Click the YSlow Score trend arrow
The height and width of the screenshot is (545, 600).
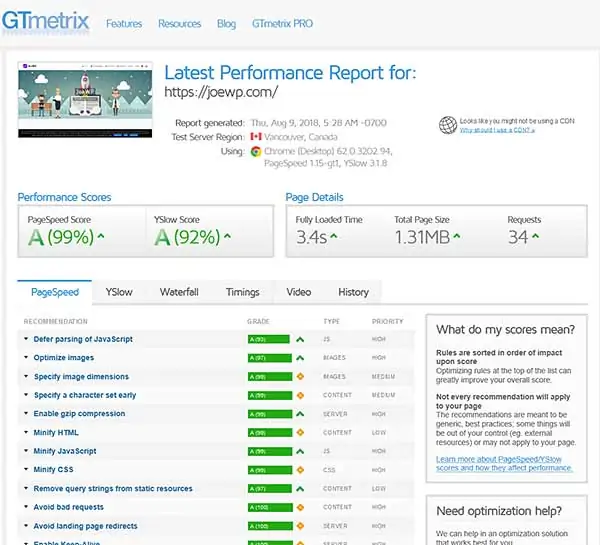click(227, 236)
